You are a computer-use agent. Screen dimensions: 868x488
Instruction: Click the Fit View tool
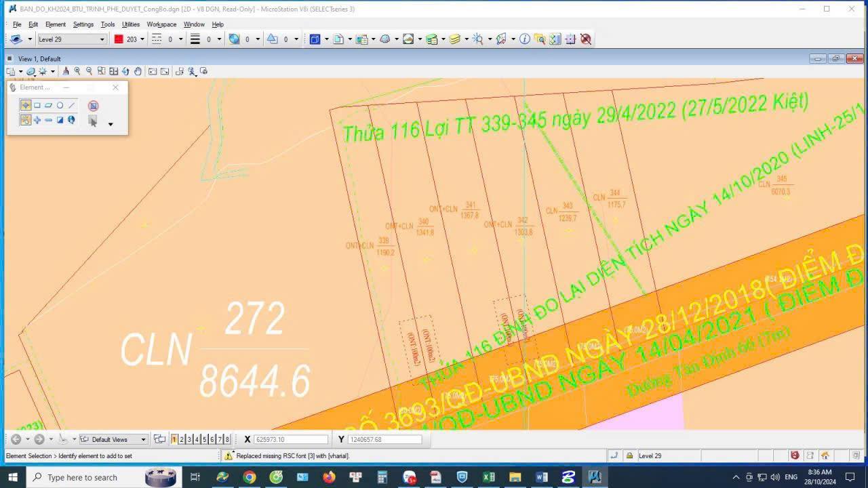(x=114, y=71)
